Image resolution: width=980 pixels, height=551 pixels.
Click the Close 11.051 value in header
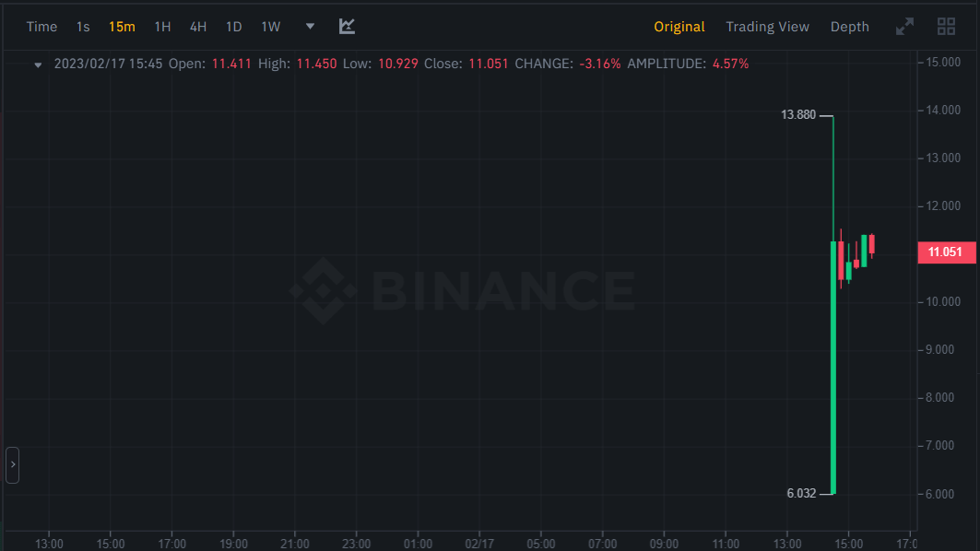[488, 64]
